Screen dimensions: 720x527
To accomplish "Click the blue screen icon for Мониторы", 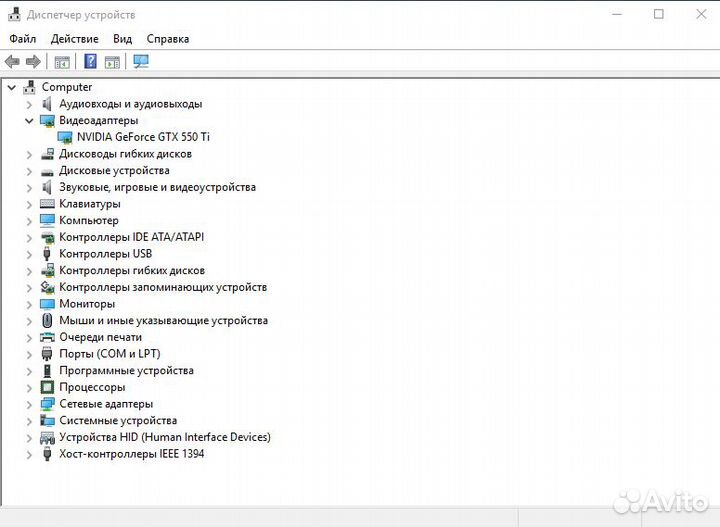I will [x=47, y=304].
